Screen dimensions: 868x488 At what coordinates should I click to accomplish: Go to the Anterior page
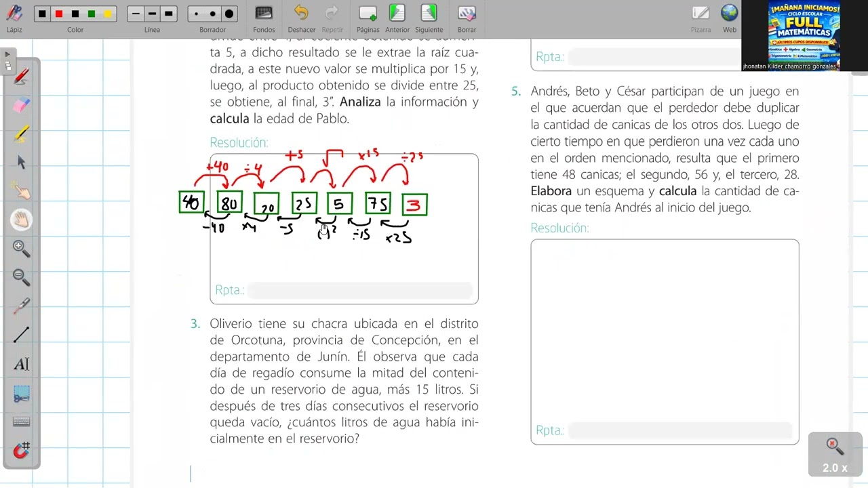[397, 18]
